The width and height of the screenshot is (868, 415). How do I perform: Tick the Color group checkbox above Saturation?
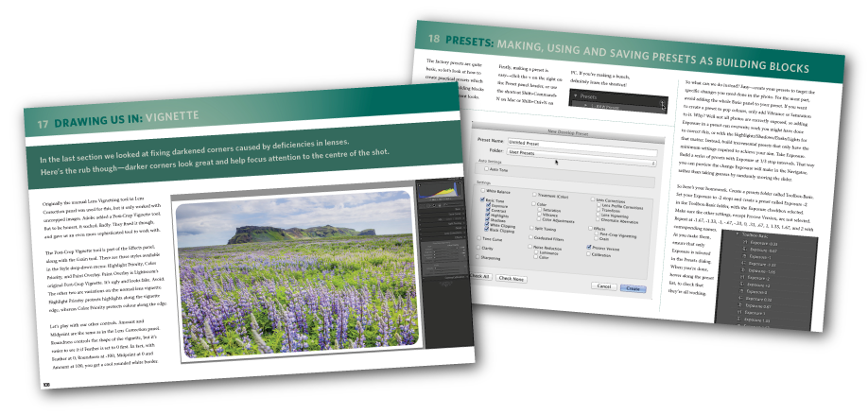pyautogui.click(x=533, y=203)
